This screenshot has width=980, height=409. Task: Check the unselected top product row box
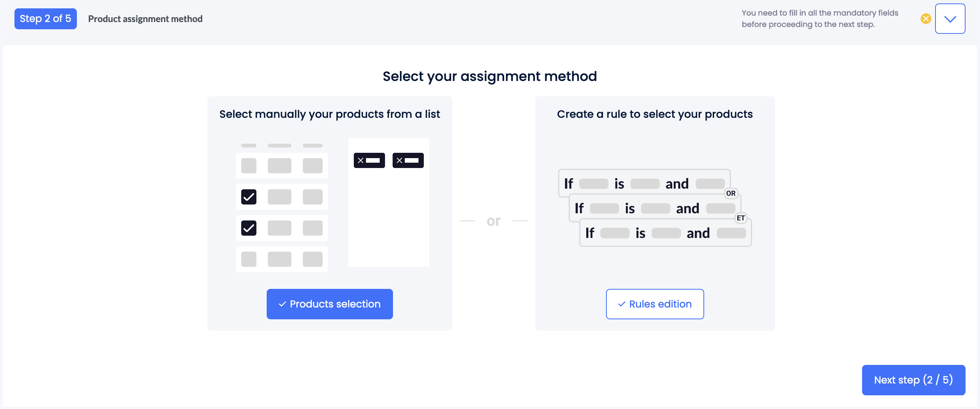pos(249,165)
